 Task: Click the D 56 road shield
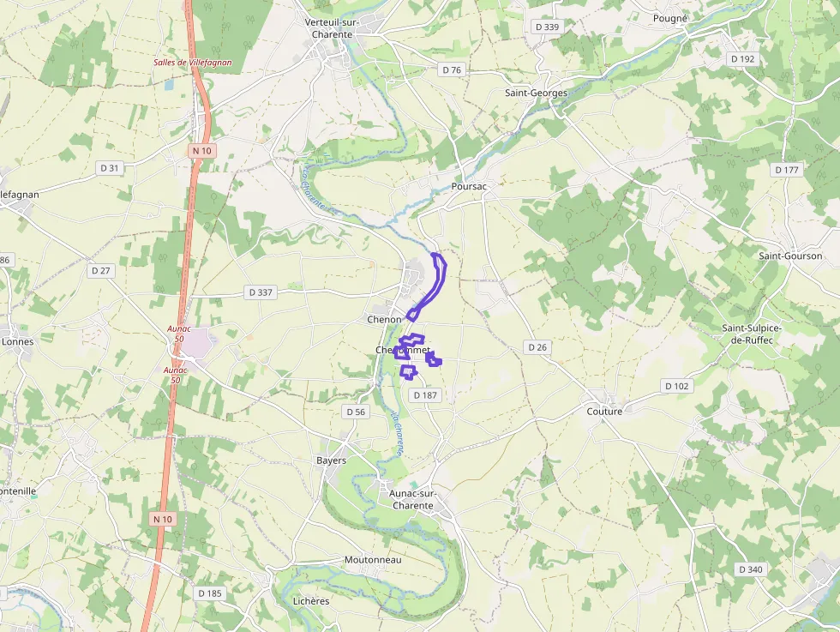(355, 412)
